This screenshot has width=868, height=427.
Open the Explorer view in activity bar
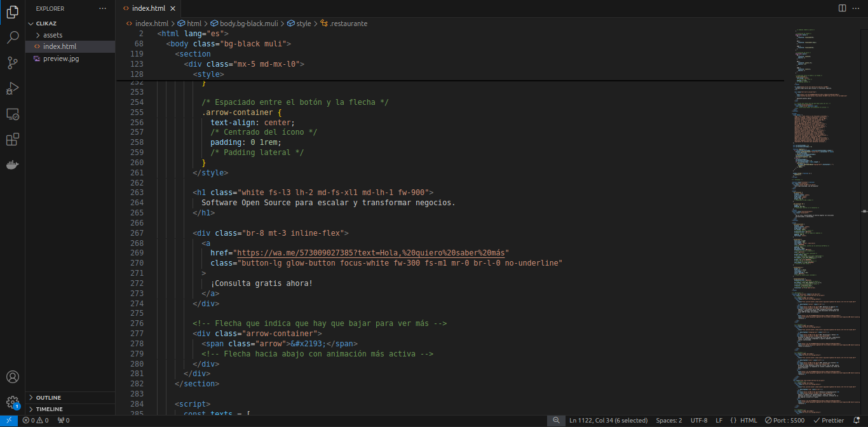pyautogui.click(x=13, y=12)
